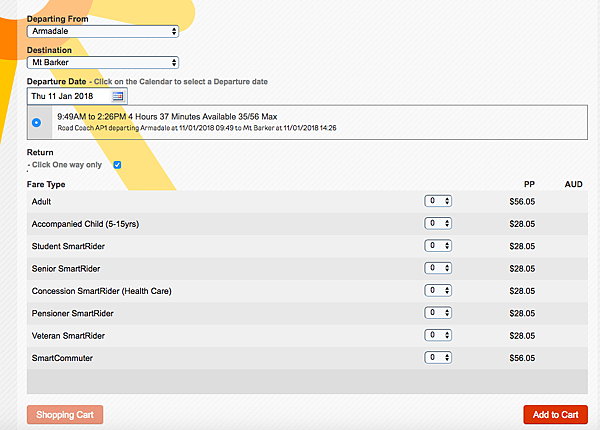The image size is (600, 430).
Task: Click the Accompanied Child (5-15yrs) label
Action: (85, 224)
